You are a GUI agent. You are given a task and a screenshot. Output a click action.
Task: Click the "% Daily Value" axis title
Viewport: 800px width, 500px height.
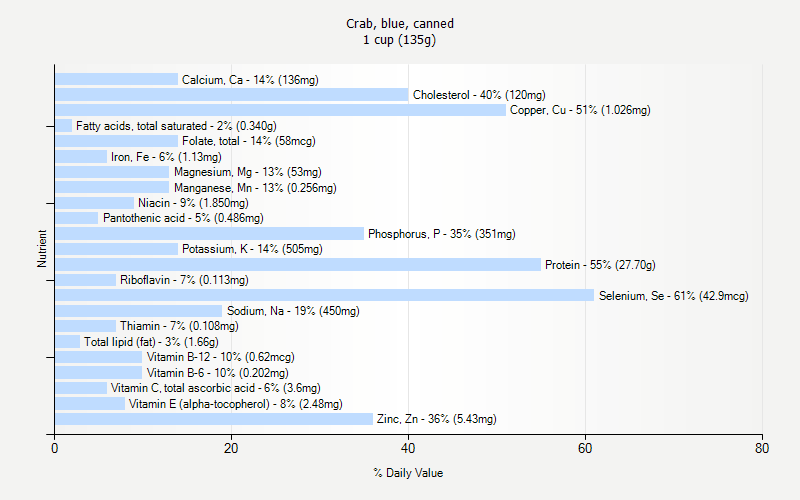pyautogui.click(x=408, y=473)
